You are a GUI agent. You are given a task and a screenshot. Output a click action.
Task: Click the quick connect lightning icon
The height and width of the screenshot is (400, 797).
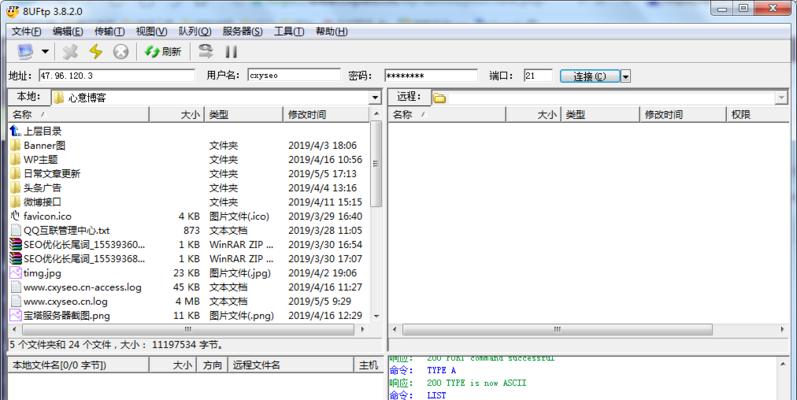pyautogui.click(x=96, y=51)
